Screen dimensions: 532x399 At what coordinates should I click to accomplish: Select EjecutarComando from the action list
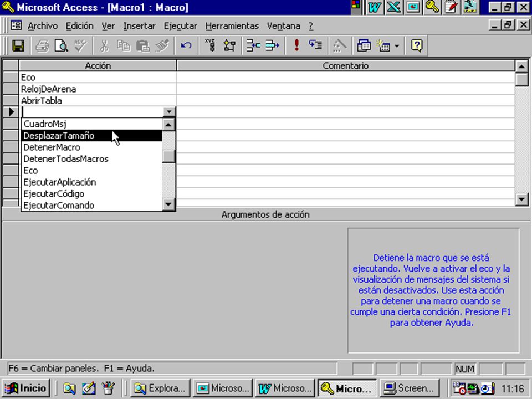[91, 205]
